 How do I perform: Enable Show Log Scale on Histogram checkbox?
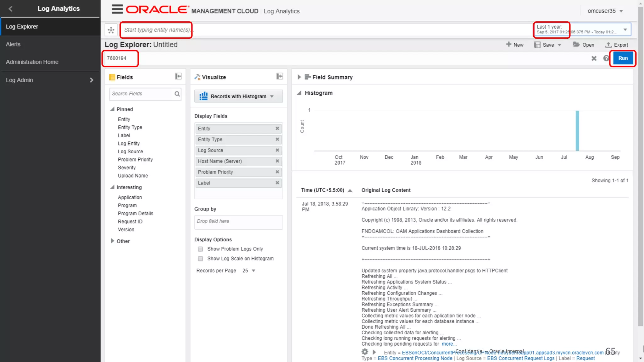200,259
